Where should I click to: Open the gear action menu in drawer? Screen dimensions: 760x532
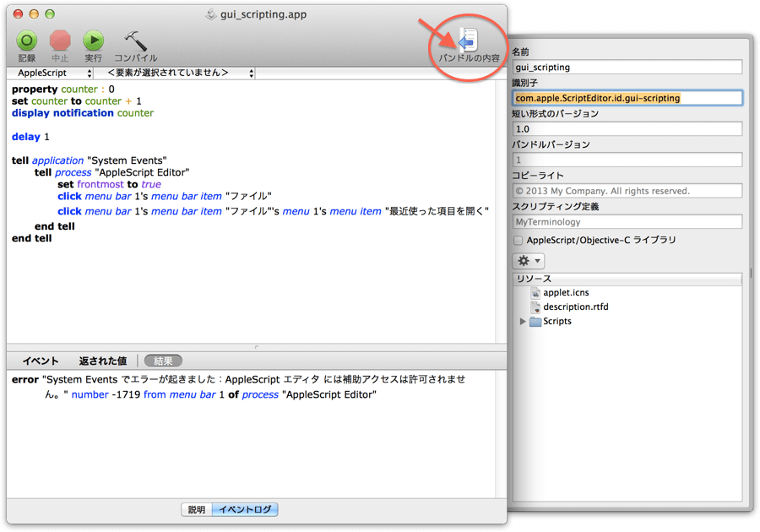529,261
